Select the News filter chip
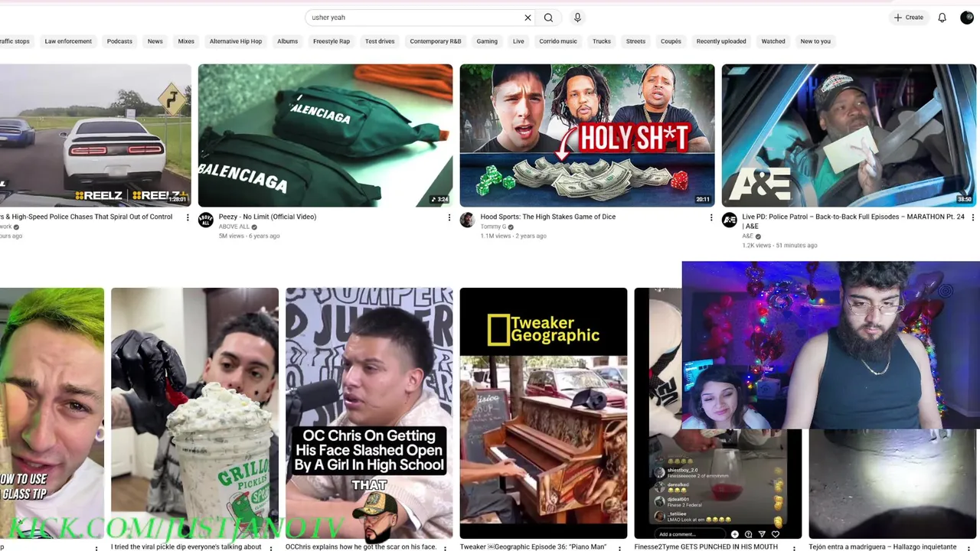This screenshot has width=980, height=551. click(155, 41)
